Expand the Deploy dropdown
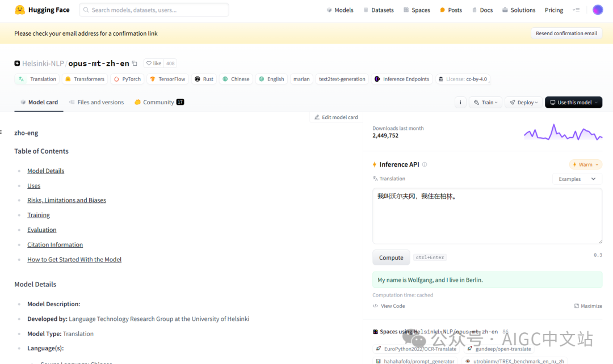Image resolution: width=613 pixels, height=364 pixels. tap(524, 102)
